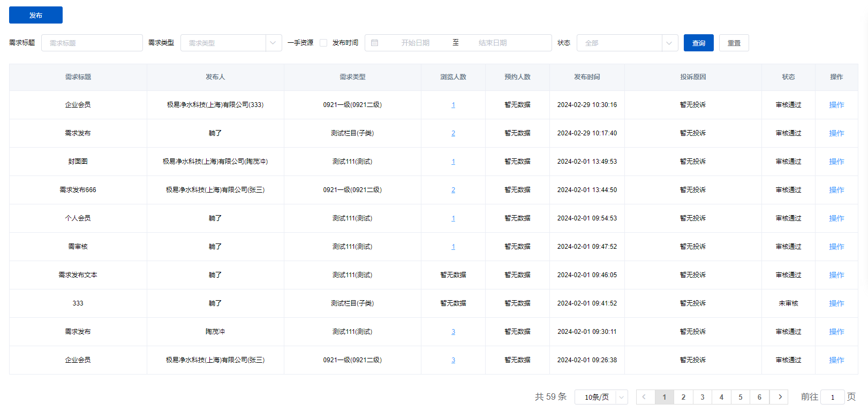Focus the 需求标题 text input field
The width and height of the screenshot is (868, 412).
coord(92,43)
